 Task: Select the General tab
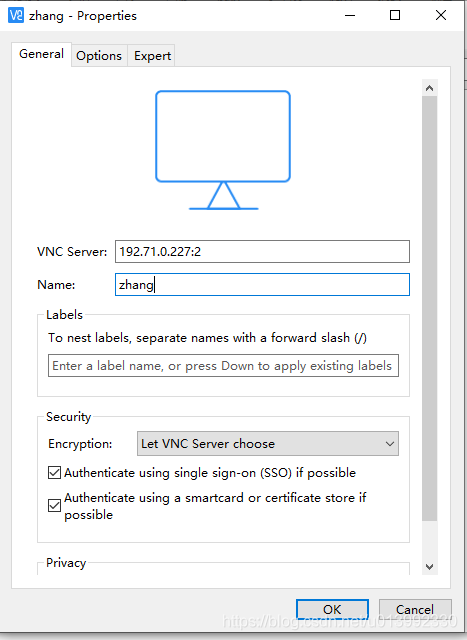pyautogui.click(x=41, y=54)
